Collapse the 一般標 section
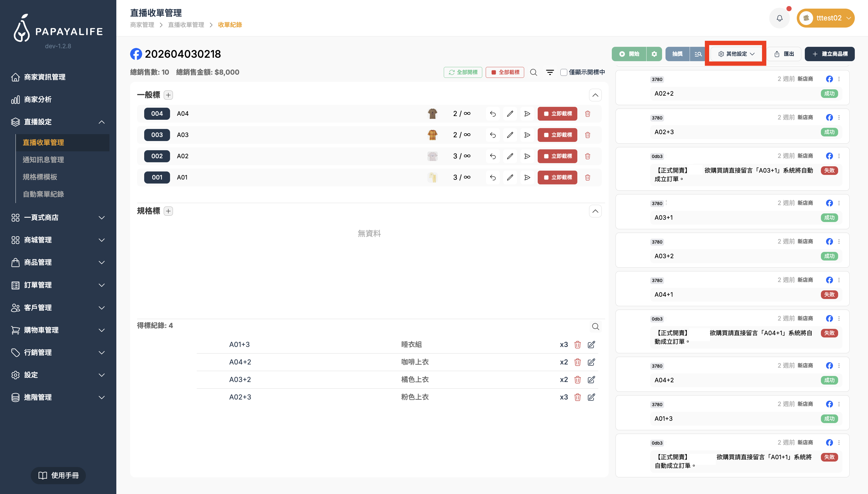 (x=595, y=95)
